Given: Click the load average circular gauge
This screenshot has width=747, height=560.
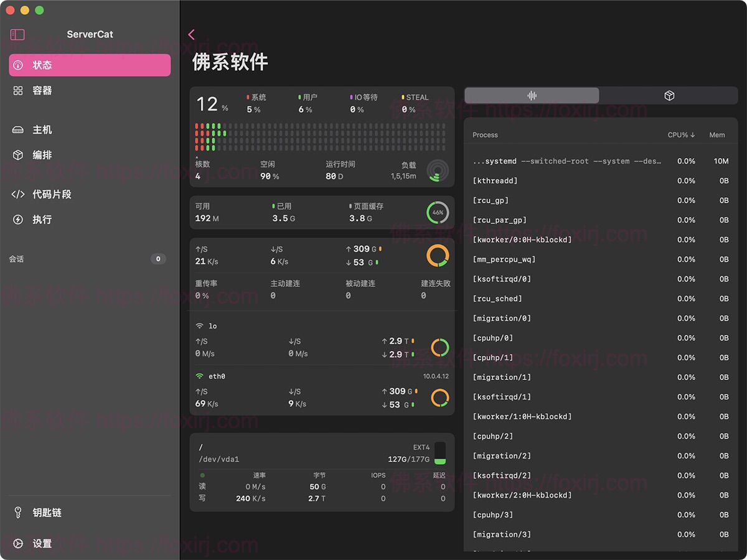Looking at the screenshot, I should (438, 170).
